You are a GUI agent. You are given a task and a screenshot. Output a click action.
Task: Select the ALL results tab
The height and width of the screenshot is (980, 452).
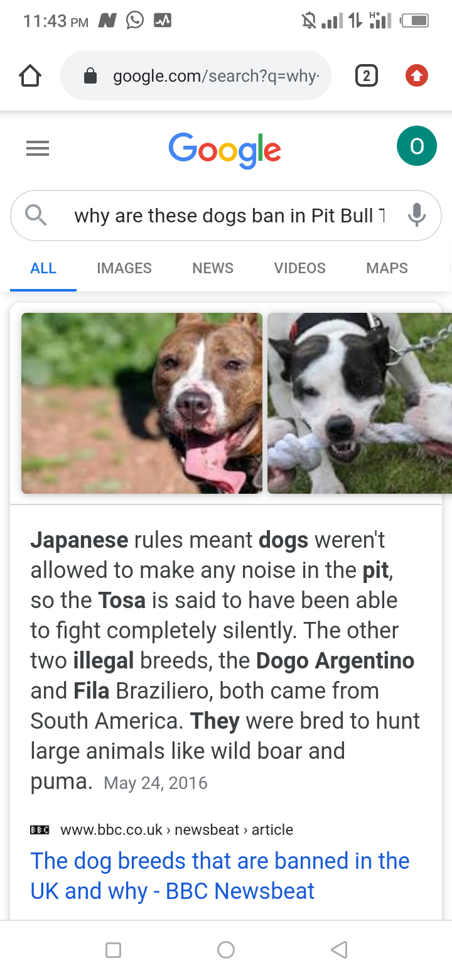click(43, 268)
